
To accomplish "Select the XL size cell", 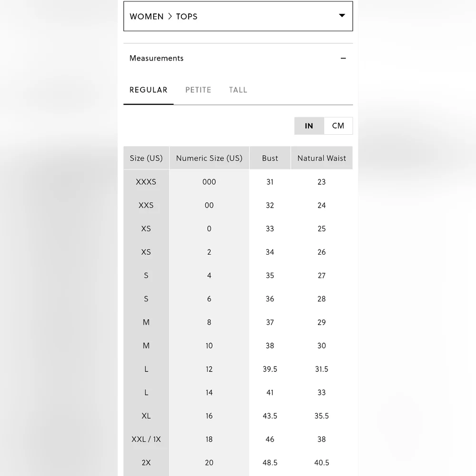I will click(146, 416).
